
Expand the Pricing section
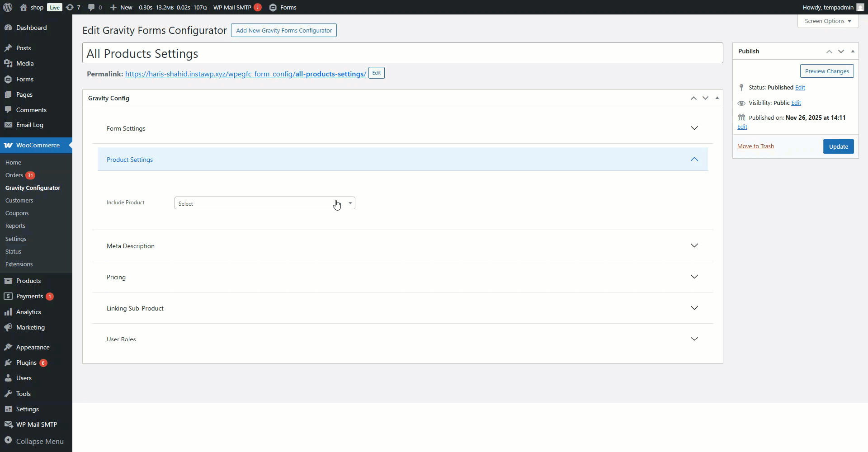(403, 277)
